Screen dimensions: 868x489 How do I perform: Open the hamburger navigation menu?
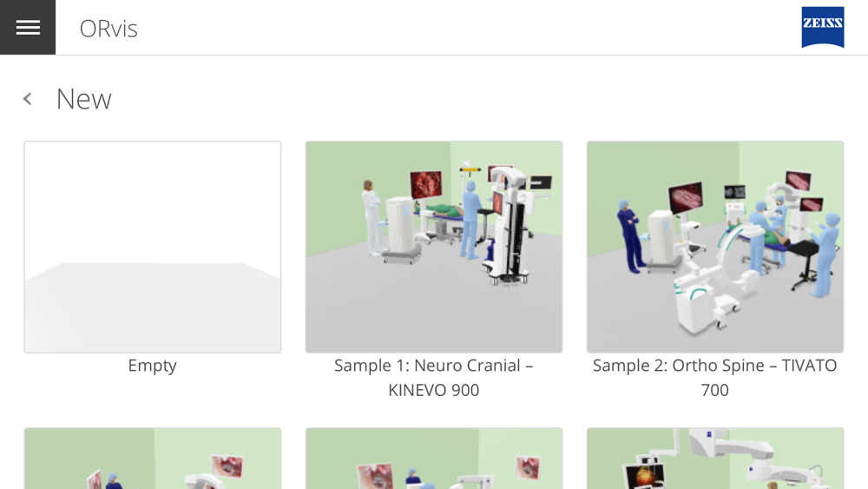[28, 27]
